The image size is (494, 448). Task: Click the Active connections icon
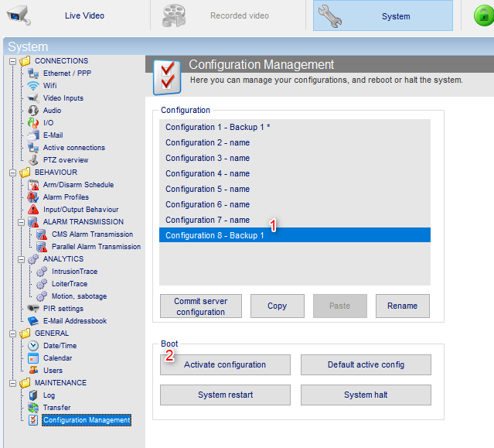(33, 148)
